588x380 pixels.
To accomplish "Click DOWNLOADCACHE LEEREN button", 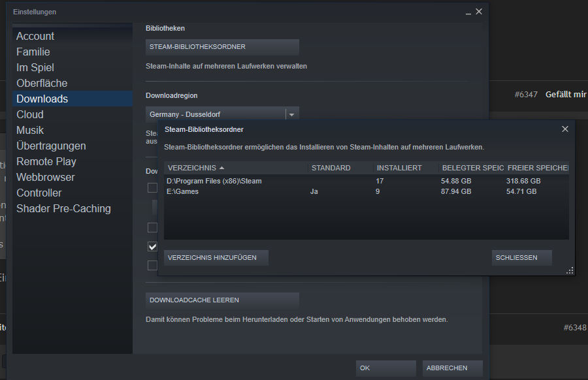I will point(222,300).
